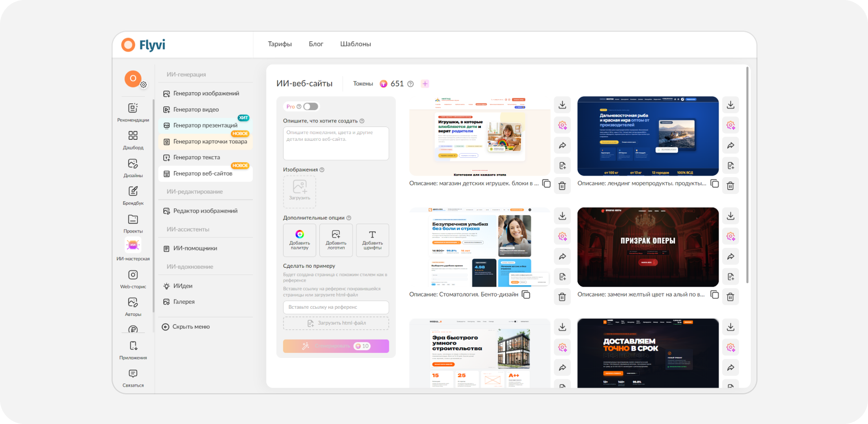The height and width of the screenshot is (424, 868).
Task: Focus the reference link input field
Action: click(336, 307)
